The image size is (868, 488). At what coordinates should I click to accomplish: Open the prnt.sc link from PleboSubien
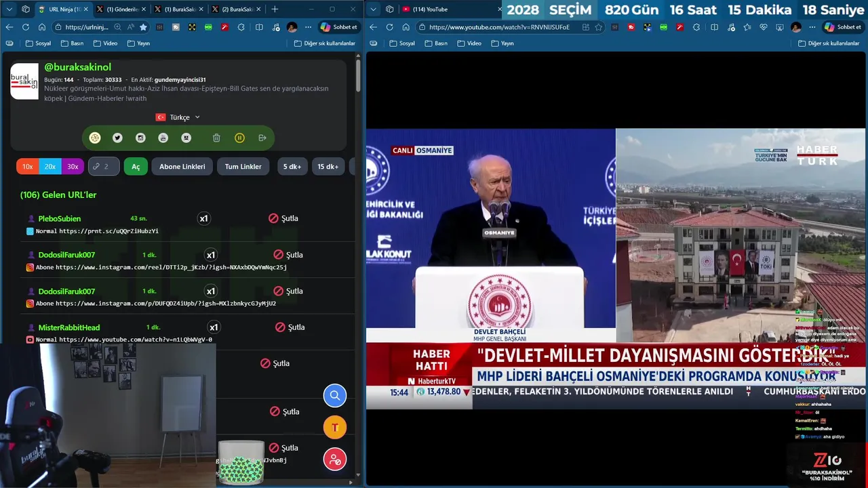pos(108,231)
